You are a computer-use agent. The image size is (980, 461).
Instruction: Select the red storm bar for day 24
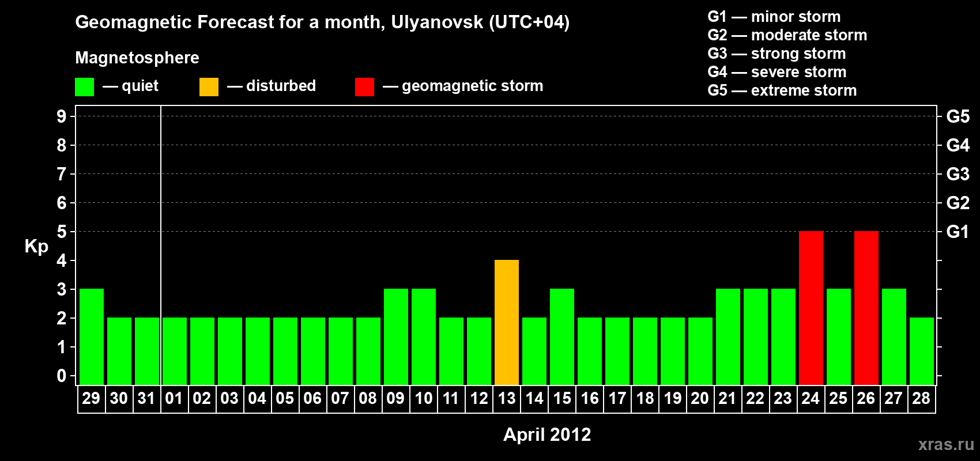pos(811,308)
